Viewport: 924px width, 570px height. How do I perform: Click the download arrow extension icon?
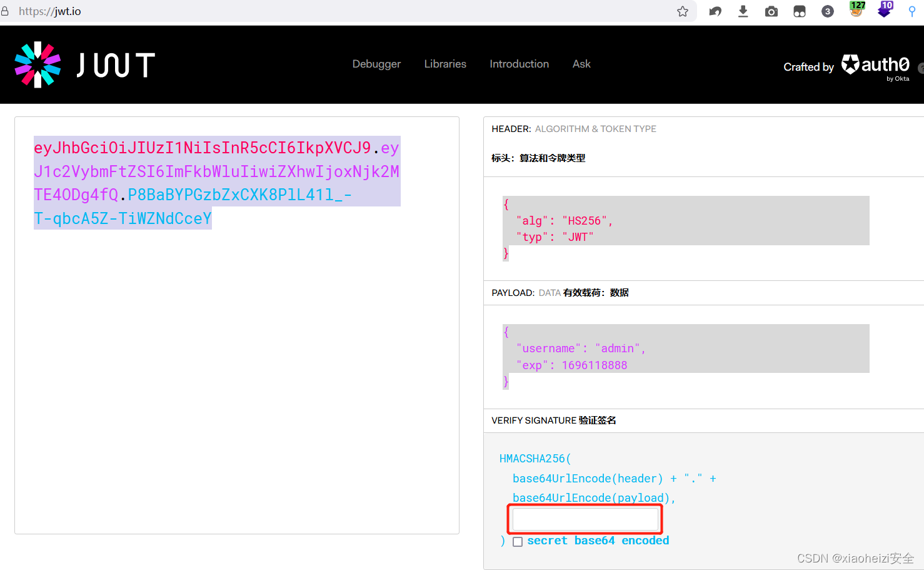pyautogui.click(x=743, y=11)
